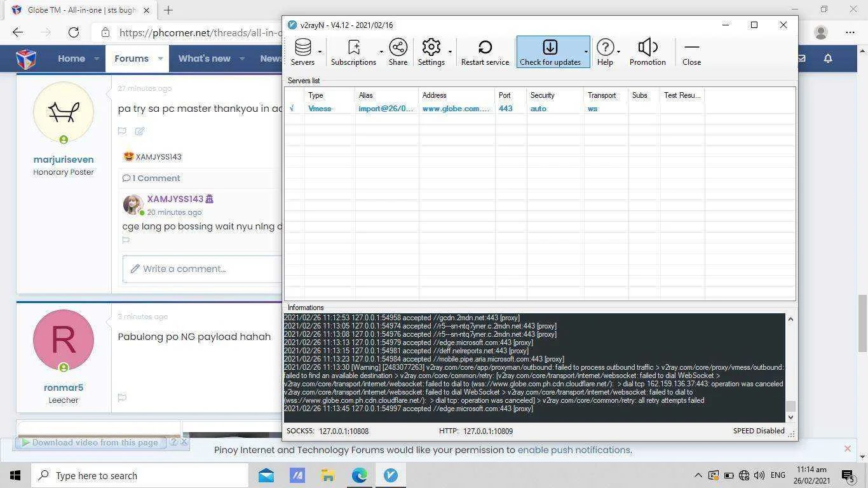Switch to Microsoft Edge on the taskbar

(359, 475)
